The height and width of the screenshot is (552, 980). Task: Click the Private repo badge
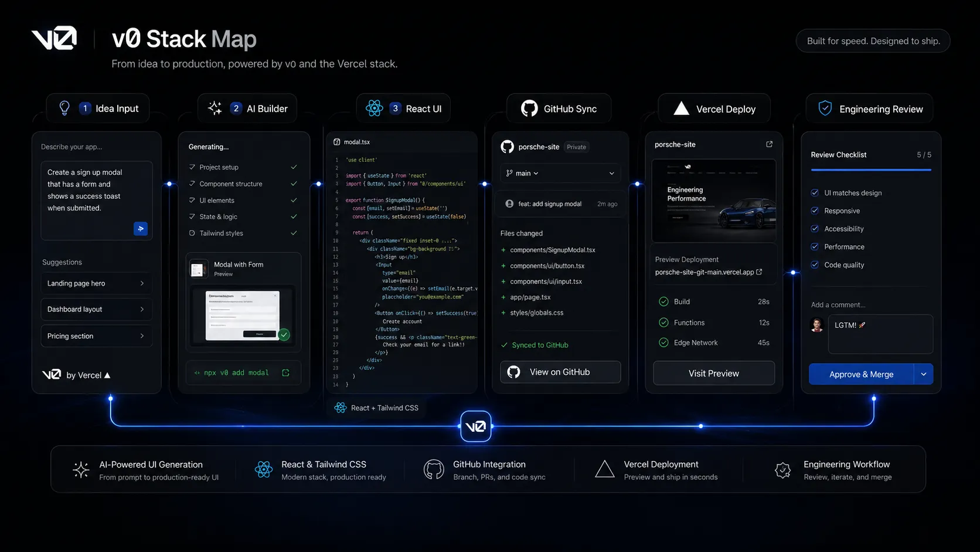576,147
